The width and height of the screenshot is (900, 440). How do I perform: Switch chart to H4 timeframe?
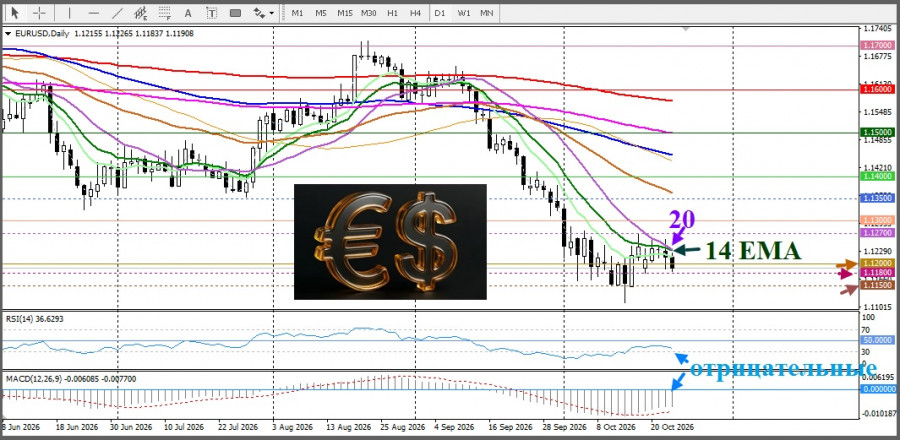(416, 13)
